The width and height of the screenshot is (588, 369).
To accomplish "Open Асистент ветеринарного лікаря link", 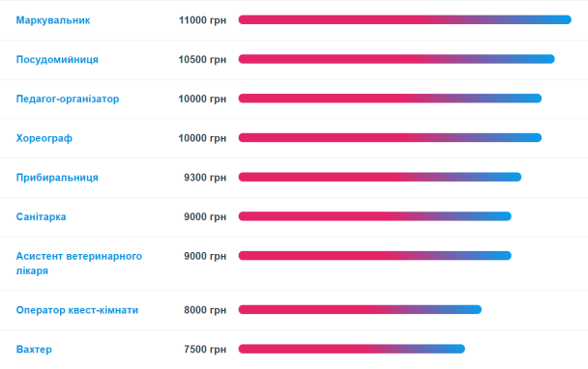I will coord(79,264).
